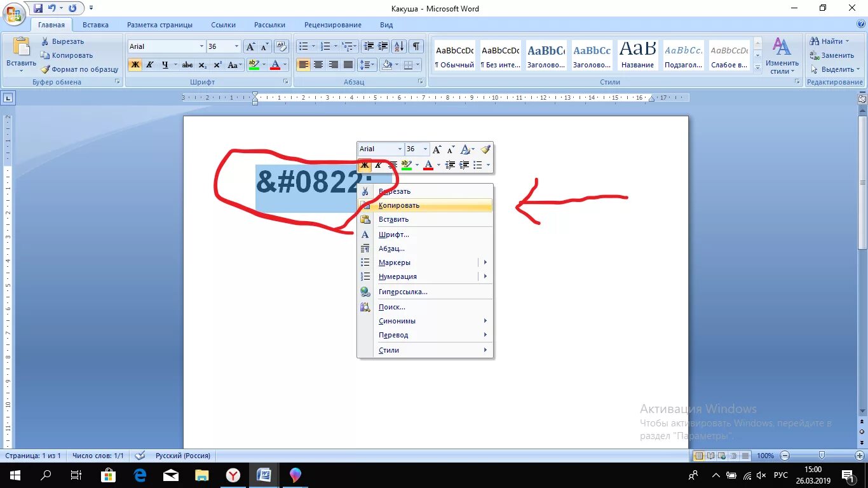Open the Абзац dialog launcher
Viewport: 868px width, 488px height.
point(421,82)
